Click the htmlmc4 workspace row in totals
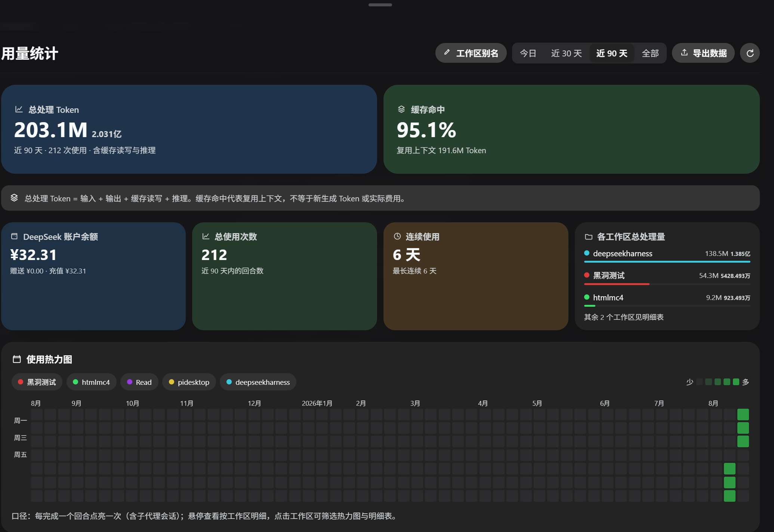 tap(667, 300)
